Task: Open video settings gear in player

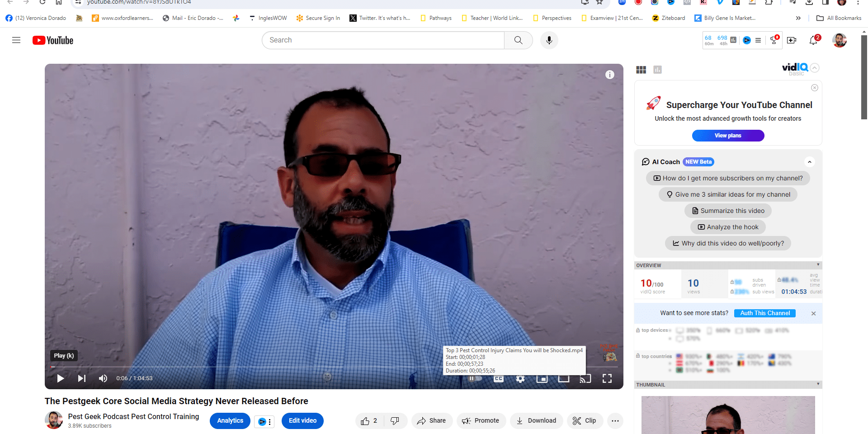Action: [x=520, y=378]
